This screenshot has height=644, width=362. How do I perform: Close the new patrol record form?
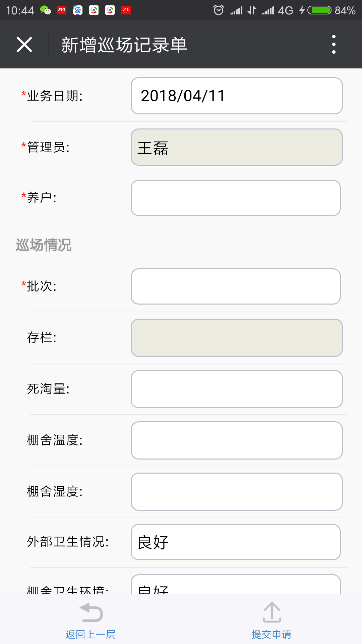[24, 45]
